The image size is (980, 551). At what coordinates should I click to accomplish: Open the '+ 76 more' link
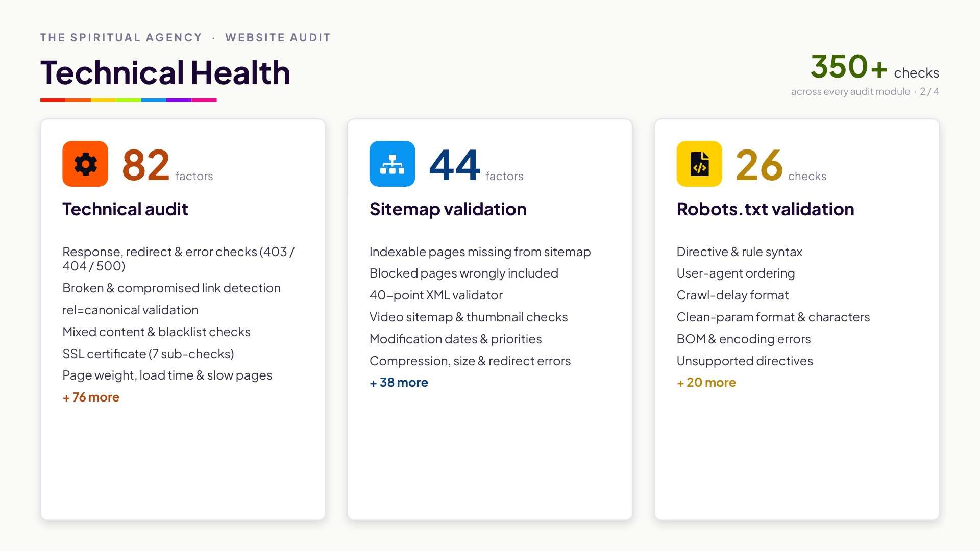91,397
